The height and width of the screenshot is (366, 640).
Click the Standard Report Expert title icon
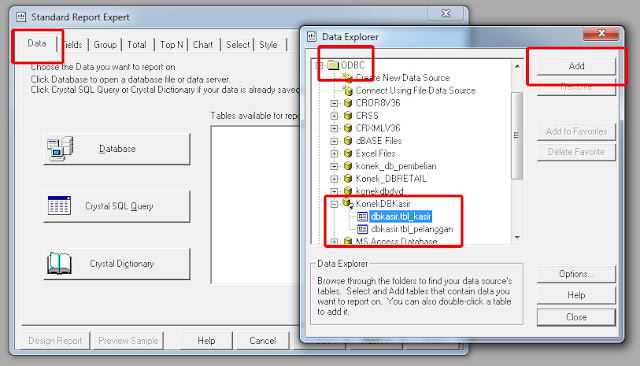21,17
